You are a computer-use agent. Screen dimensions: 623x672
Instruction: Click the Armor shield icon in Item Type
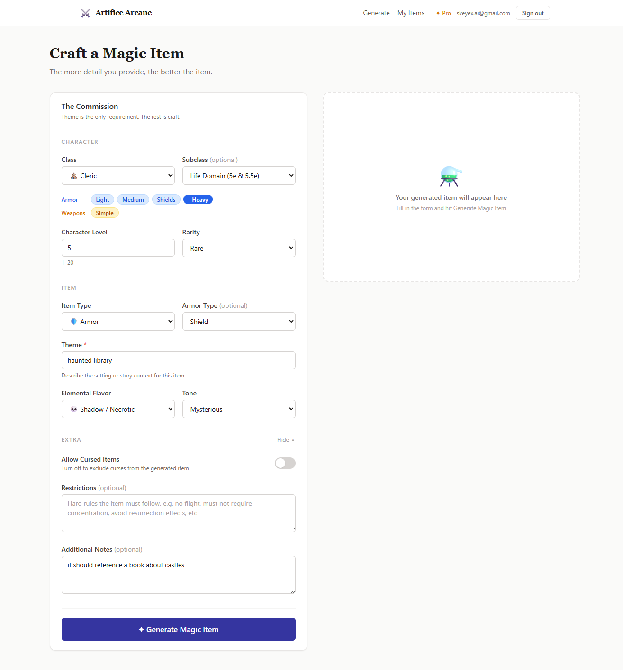[74, 322]
